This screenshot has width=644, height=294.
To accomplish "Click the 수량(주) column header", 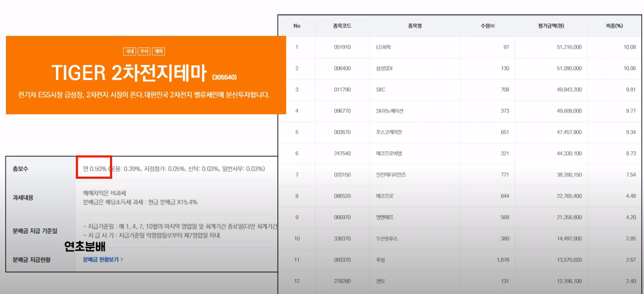I will 488,26.
